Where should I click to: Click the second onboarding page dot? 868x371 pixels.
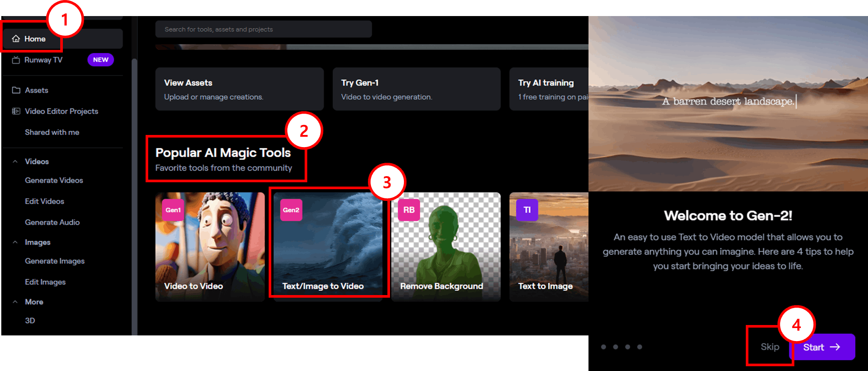pos(615,347)
